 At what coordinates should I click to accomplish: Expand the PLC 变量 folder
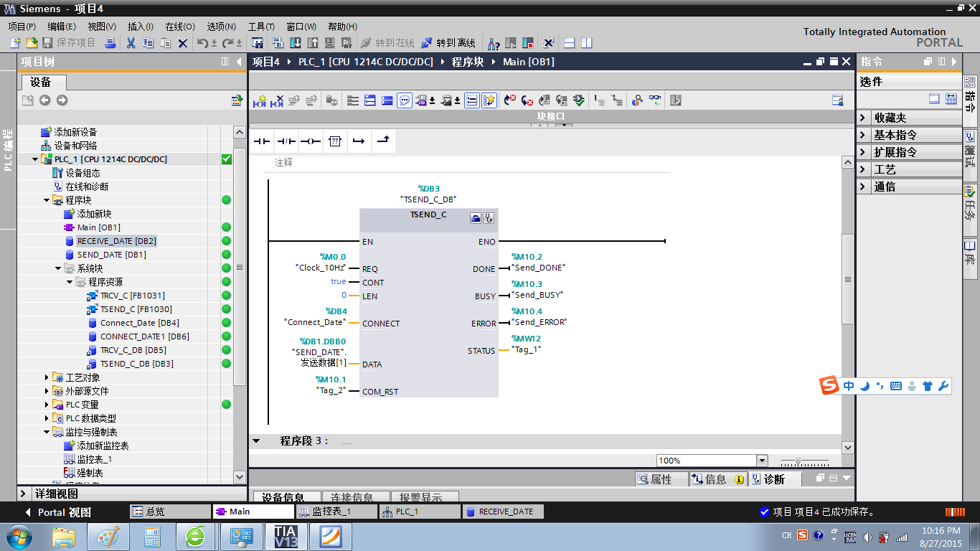47,405
